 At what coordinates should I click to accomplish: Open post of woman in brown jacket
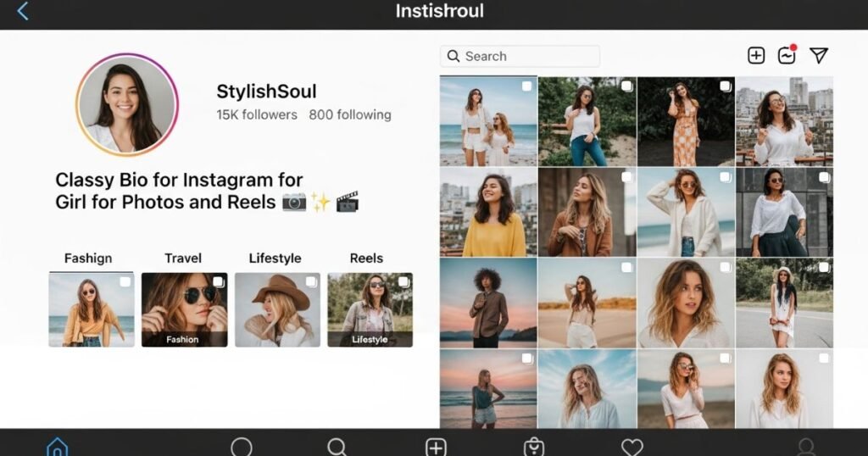(587, 212)
